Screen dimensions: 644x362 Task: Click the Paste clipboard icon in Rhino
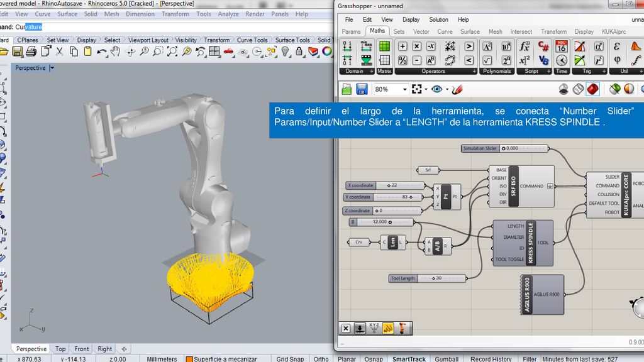point(87,52)
